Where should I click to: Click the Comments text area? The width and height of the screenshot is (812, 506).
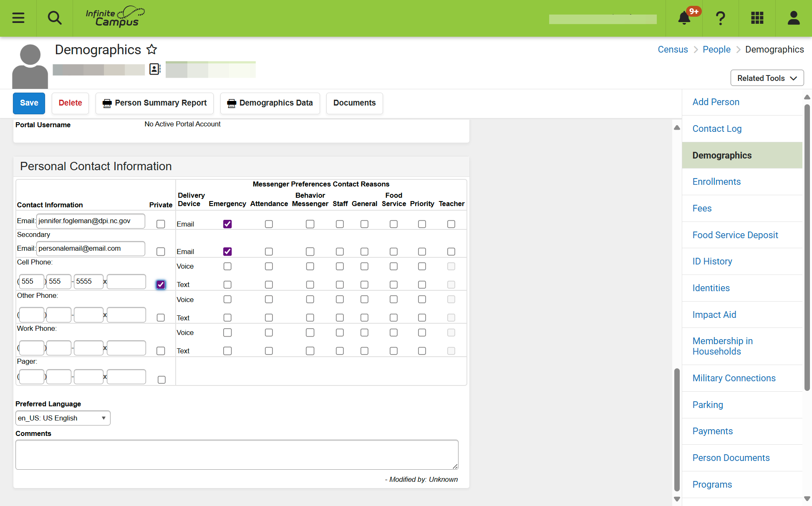pos(237,454)
